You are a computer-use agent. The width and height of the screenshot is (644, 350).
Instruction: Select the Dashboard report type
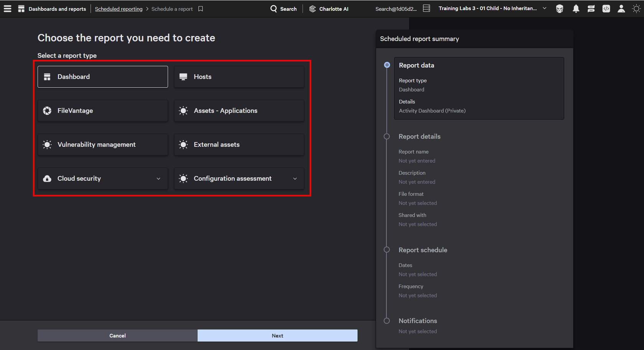point(103,77)
